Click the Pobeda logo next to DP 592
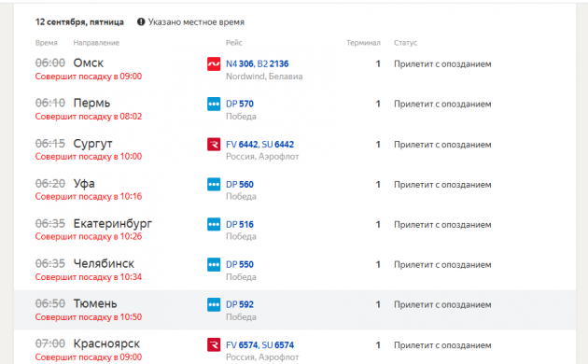Screen dimensions: 588x364 click(x=214, y=305)
